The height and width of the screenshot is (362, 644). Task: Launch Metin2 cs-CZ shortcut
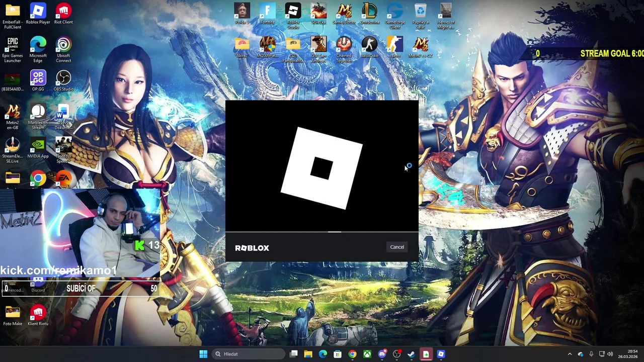(x=421, y=47)
